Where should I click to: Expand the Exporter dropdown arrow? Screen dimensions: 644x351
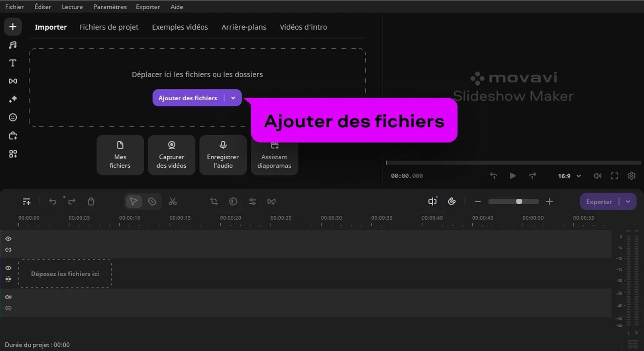[628, 202]
